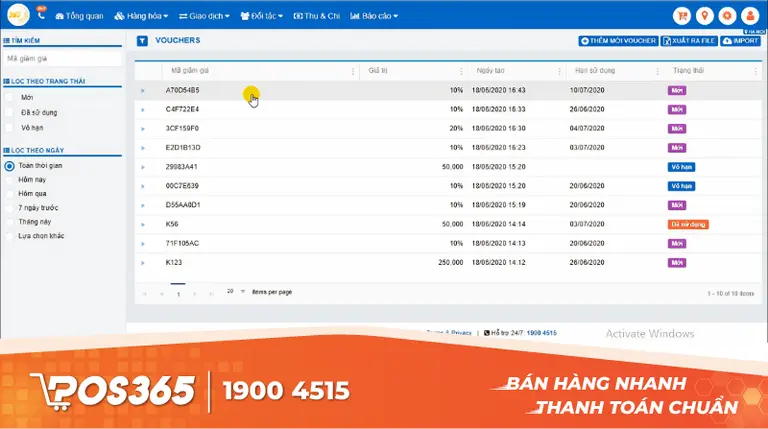Open the items per page dropdown

[x=236, y=291]
